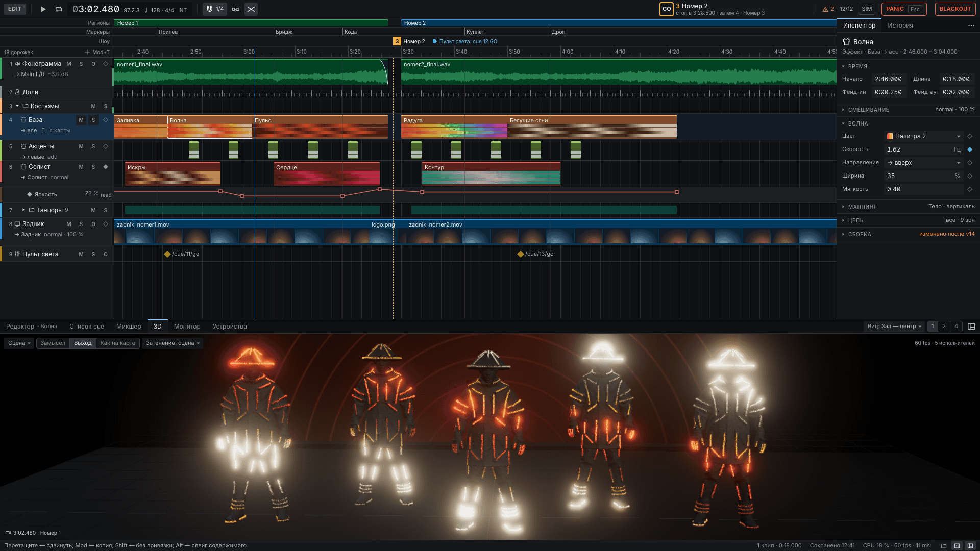Open the Цвет Палитра 2 dropdown

point(924,136)
